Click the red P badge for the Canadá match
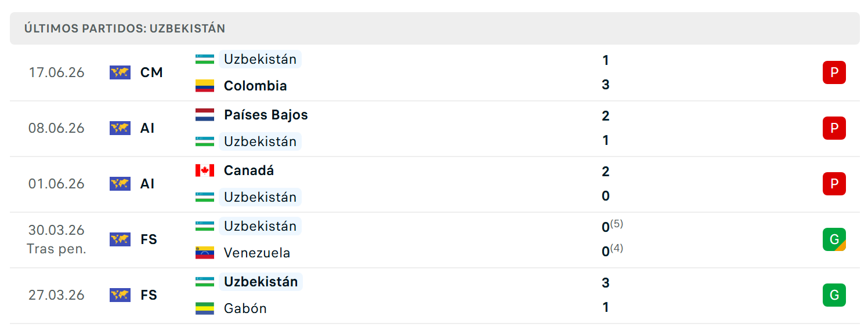The image size is (868, 331). pyautogui.click(x=834, y=184)
